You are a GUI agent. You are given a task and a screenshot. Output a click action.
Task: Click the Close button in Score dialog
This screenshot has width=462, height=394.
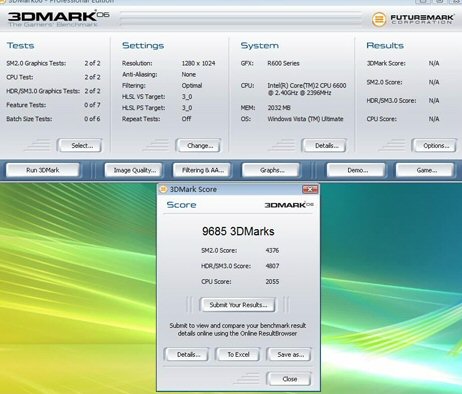[x=289, y=379]
